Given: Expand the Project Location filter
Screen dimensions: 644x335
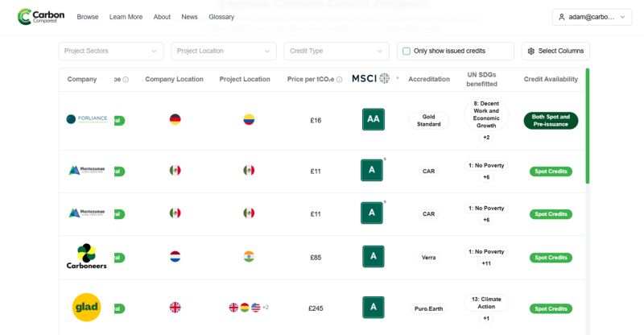Looking at the screenshot, I should 224,51.
